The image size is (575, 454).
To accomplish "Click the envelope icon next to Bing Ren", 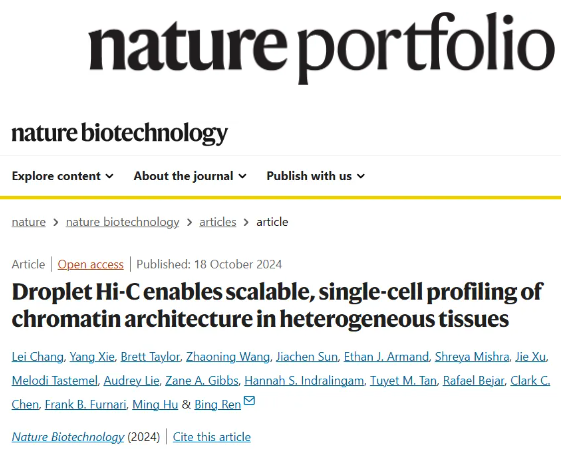I will click(x=249, y=400).
